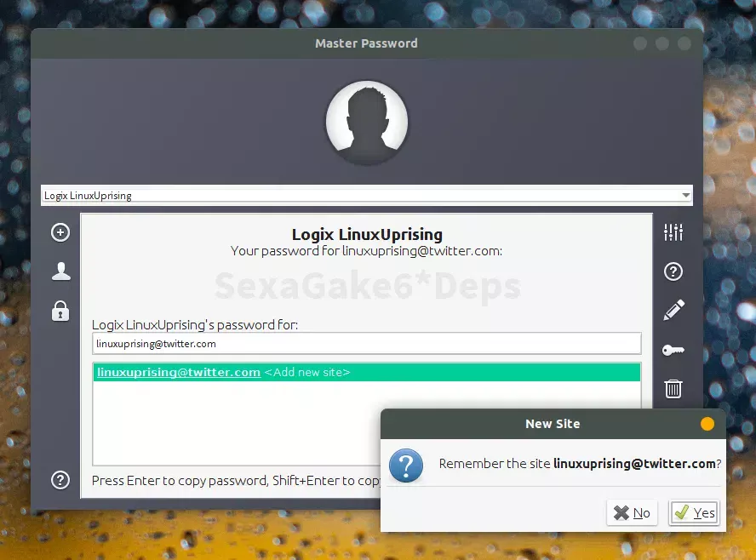Open the password settings sliders icon
756x560 pixels.
point(673,231)
